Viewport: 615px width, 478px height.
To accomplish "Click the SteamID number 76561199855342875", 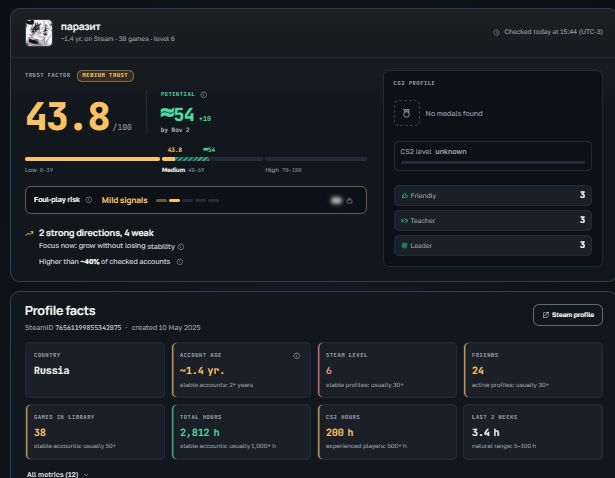I will pyautogui.click(x=88, y=327).
